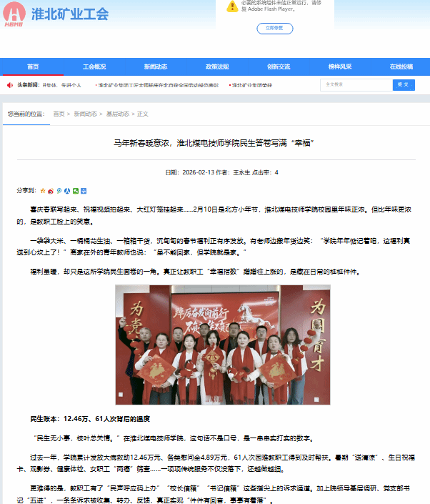Open the 工会概况 menu item

(x=94, y=66)
